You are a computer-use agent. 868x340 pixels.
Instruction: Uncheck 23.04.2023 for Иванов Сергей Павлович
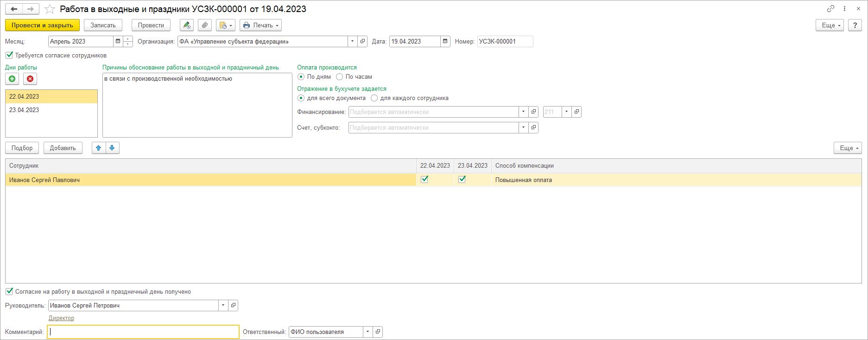pyautogui.click(x=462, y=179)
